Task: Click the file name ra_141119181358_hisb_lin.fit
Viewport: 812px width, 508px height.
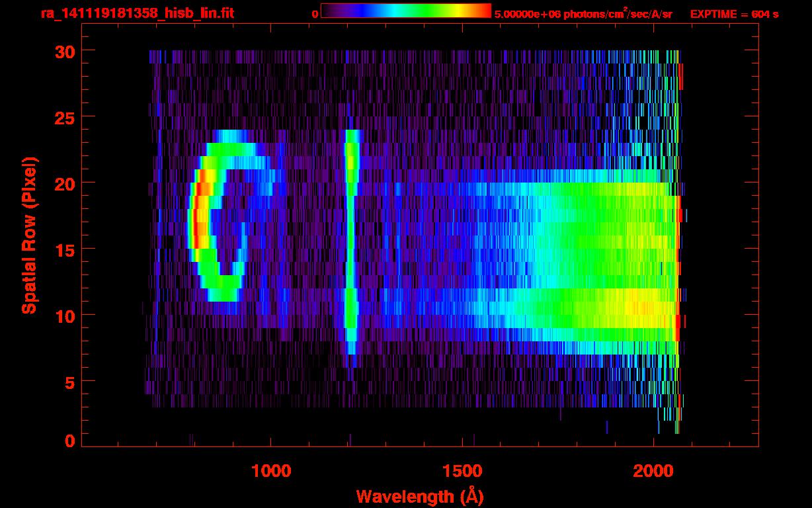Action: (x=137, y=13)
